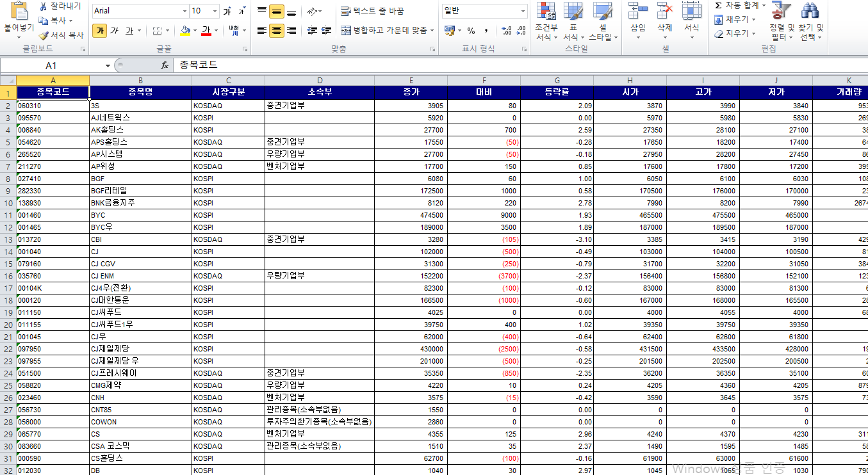The width and height of the screenshot is (868, 475).
Task: Open Conditional Formatting (조건부 서식)
Action: (x=546, y=21)
